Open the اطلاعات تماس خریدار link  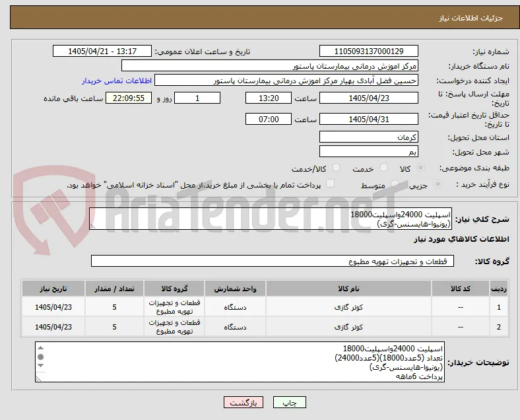click(x=117, y=81)
